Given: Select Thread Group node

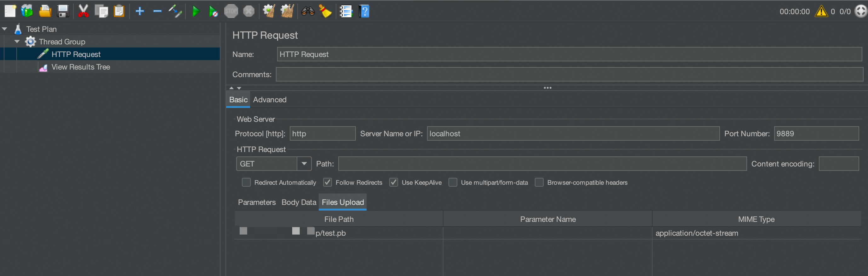Looking at the screenshot, I should [62, 42].
